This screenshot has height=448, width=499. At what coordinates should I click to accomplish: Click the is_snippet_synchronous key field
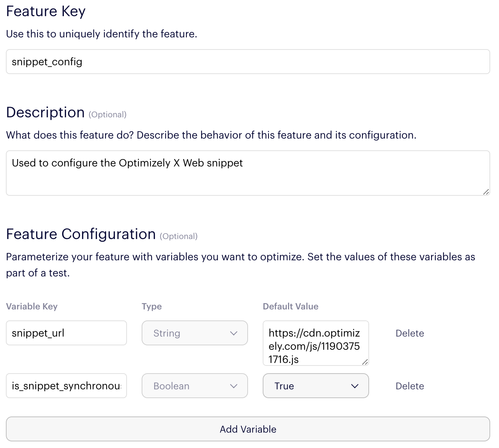(66, 386)
